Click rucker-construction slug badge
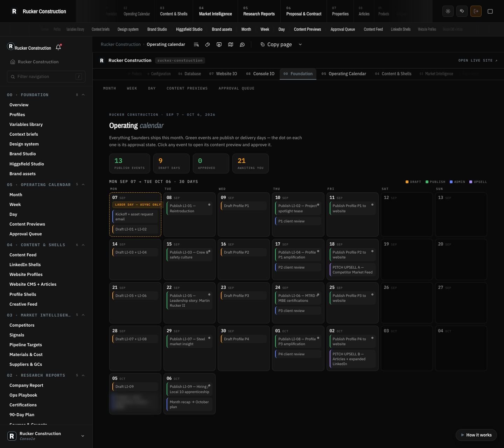This screenshot has width=504, height=448. point(180,61)
